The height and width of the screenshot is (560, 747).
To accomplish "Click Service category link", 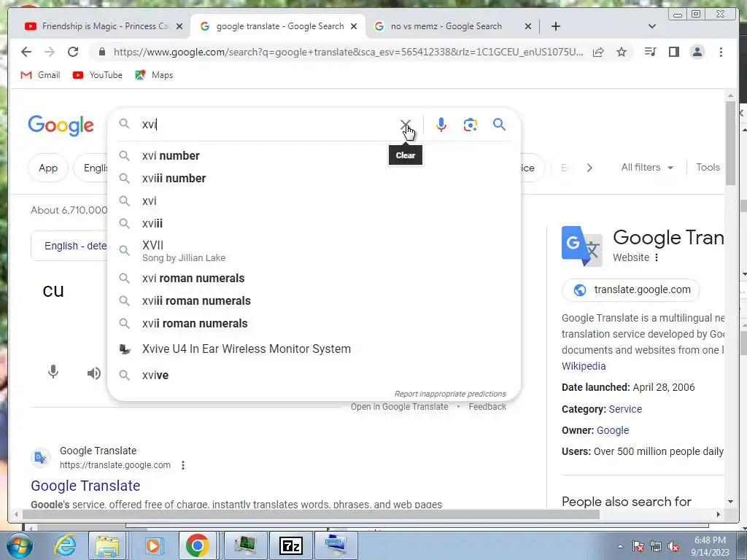I will click(x=625, y=409).
